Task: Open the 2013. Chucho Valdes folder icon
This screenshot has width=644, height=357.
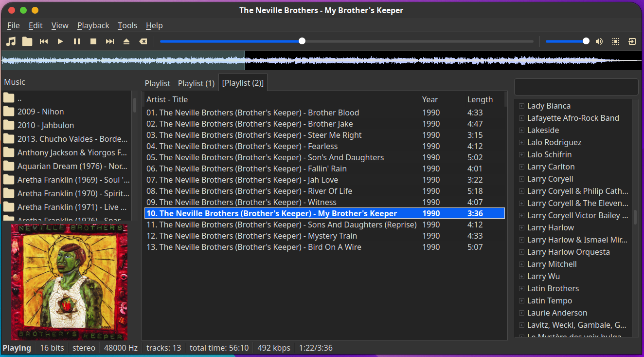Action: click(9, 139)
